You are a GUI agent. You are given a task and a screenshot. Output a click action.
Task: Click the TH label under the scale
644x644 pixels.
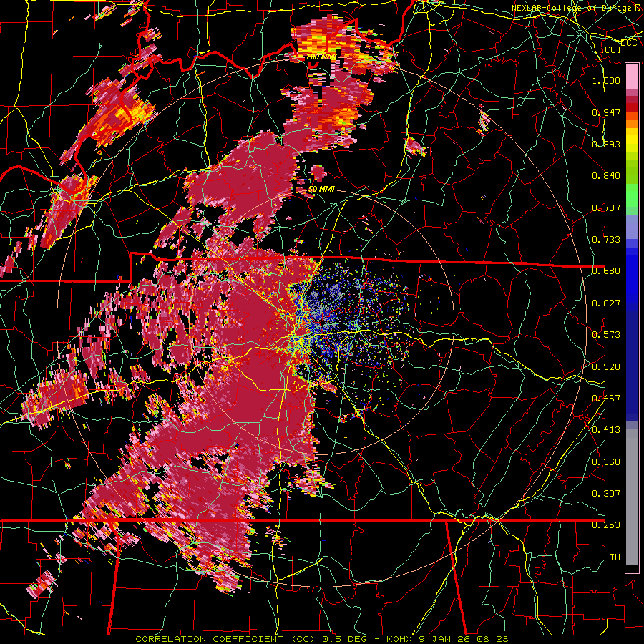click(615, 557)
